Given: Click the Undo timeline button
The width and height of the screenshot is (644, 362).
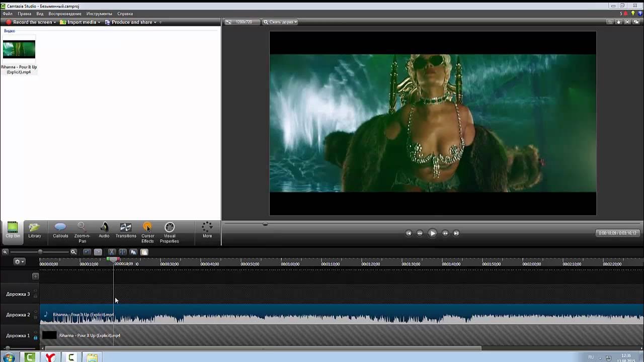Looking at the screenshot, I should (x=87, y=252).
